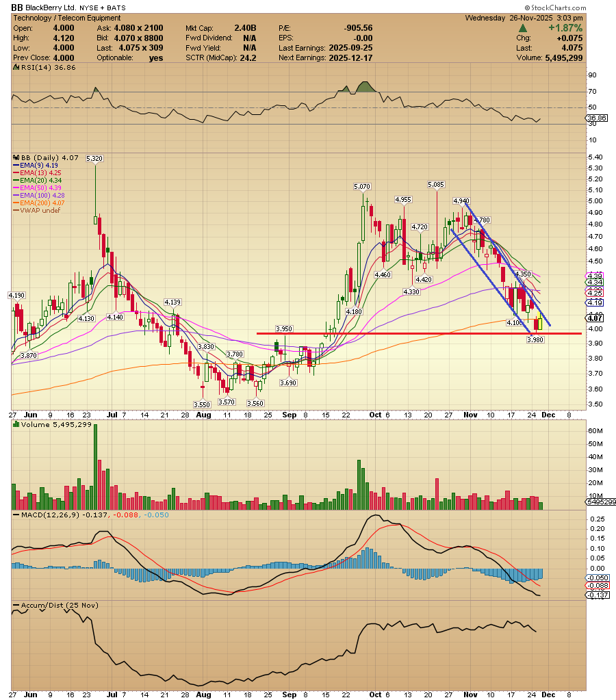Select the 4.07 last-price label on right axis
This screenshot has height=700, width=616.
595,318
